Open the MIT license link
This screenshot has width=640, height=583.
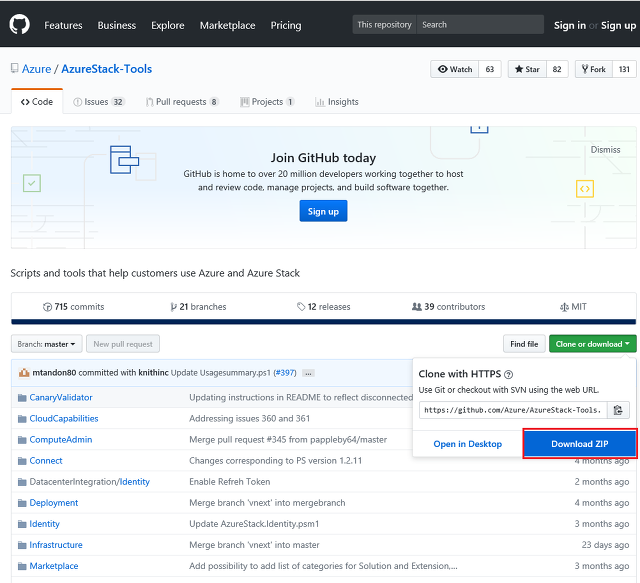(573, 307)
